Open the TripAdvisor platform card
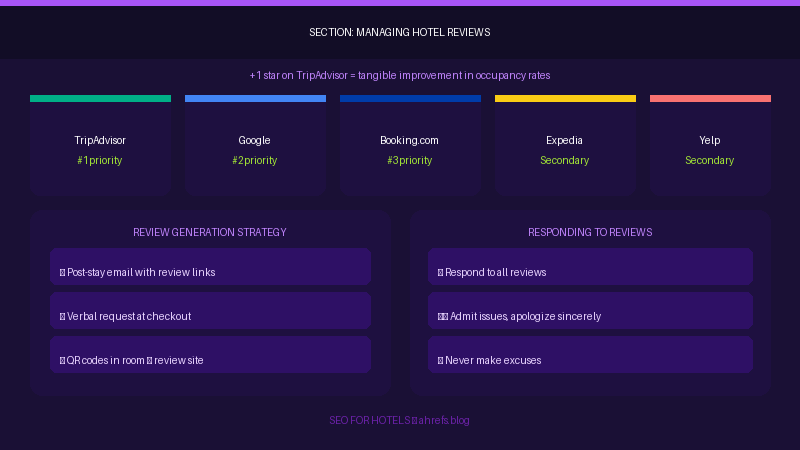The image size is (800, 450). coord(101,145)
